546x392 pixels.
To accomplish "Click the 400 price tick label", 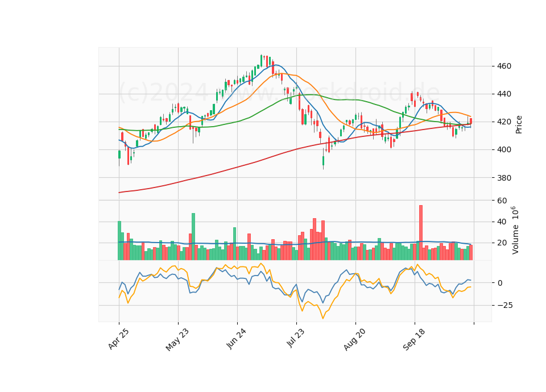I will click(x=504, y=149).
